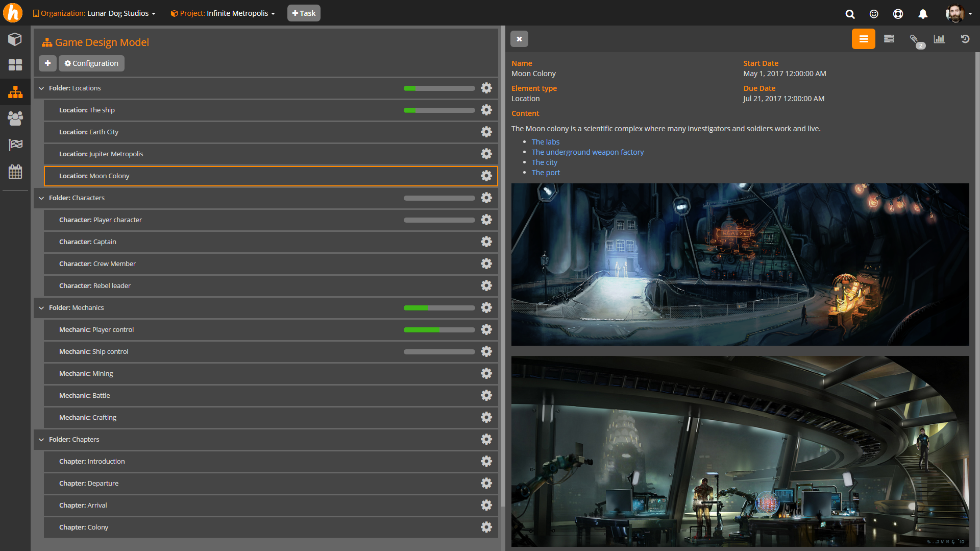Open statistics chart icon in detail panel
This screenshot has height=551, width=980.
[x=939, y=39]
